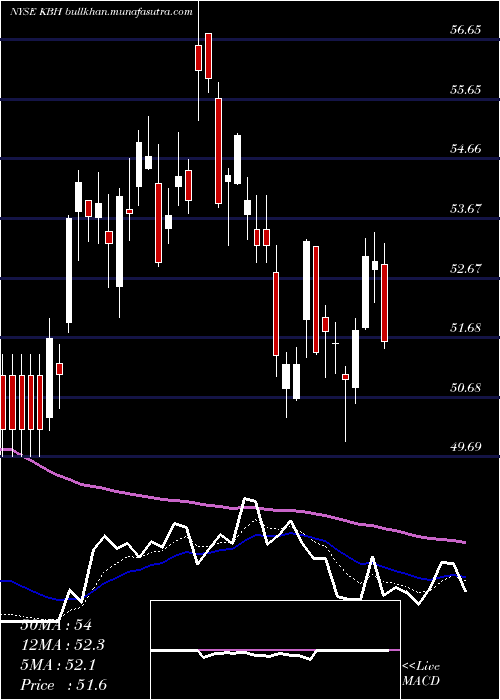Click the NYSE KBH bullkhan.munafasutra.com header text
The height and width of the screenshot is (700, 500).
click(x=101, y=12)
